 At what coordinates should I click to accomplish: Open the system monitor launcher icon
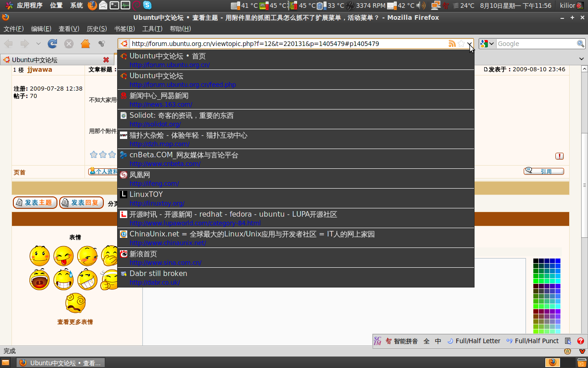pos(125,6)
